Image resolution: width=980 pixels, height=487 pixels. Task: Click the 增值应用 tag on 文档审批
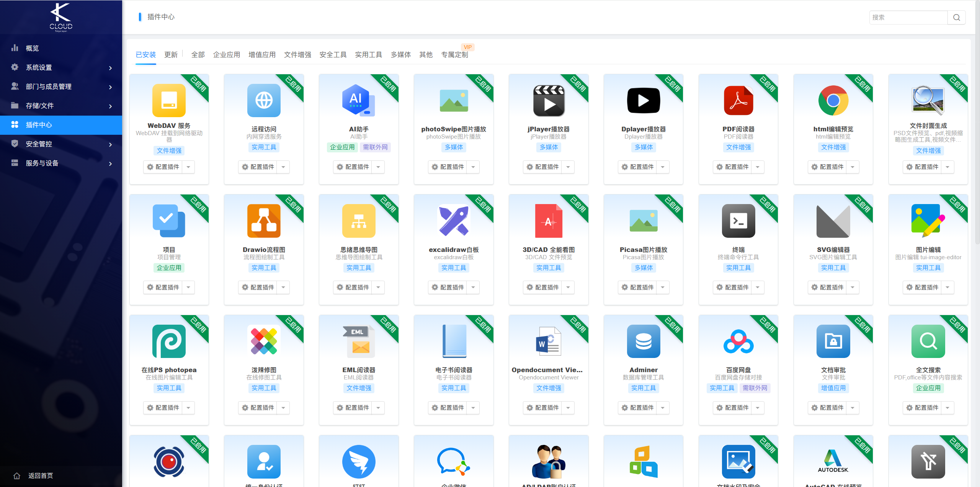click(x=833, y=388)
